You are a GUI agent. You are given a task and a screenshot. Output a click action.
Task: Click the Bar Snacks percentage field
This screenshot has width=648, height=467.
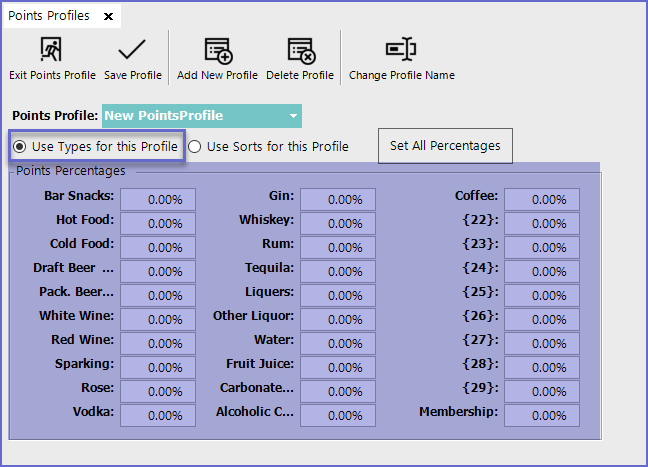158,199
